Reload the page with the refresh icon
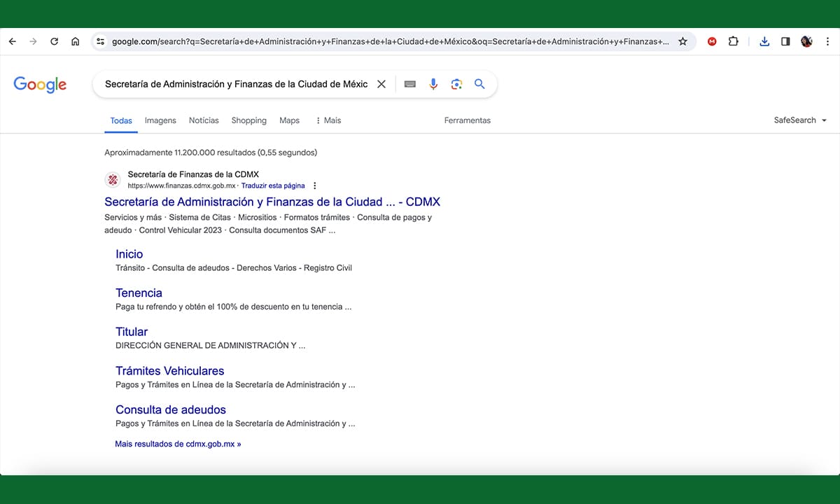 [x=54, y=41]
